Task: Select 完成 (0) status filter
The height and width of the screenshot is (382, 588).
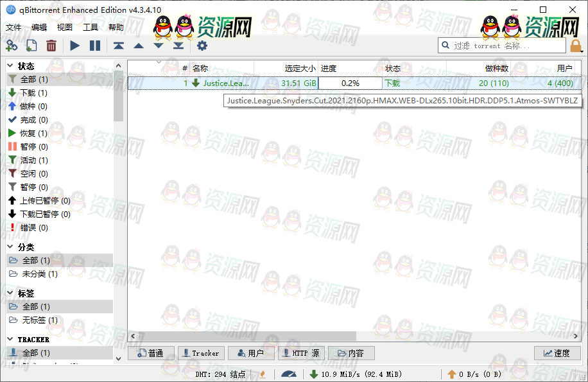Action: [60, 119]
